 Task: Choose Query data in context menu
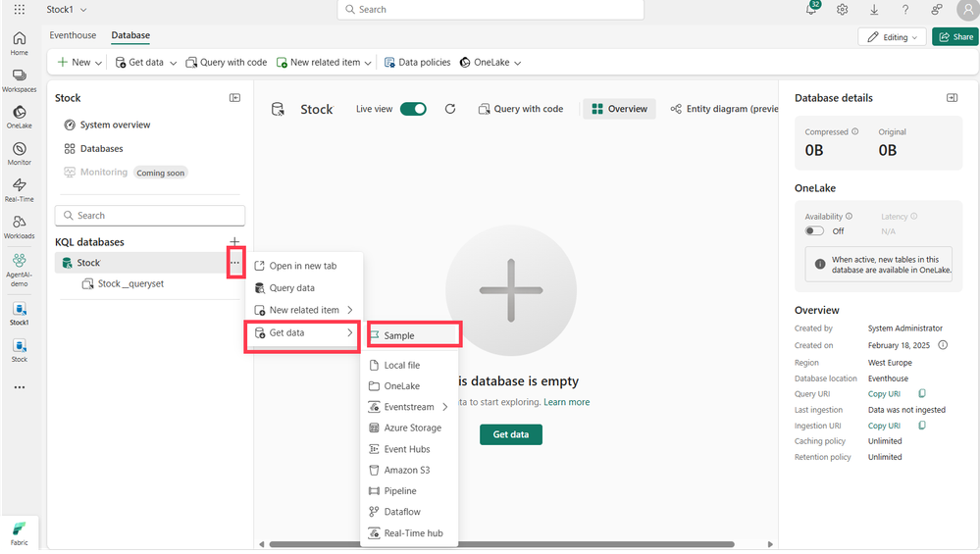pos(304,288)
